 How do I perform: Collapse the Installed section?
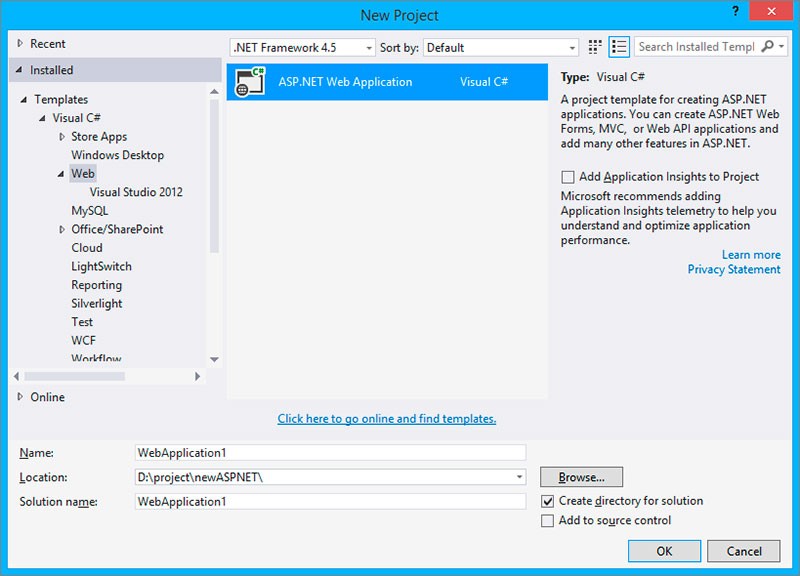[x=19, y=69]
